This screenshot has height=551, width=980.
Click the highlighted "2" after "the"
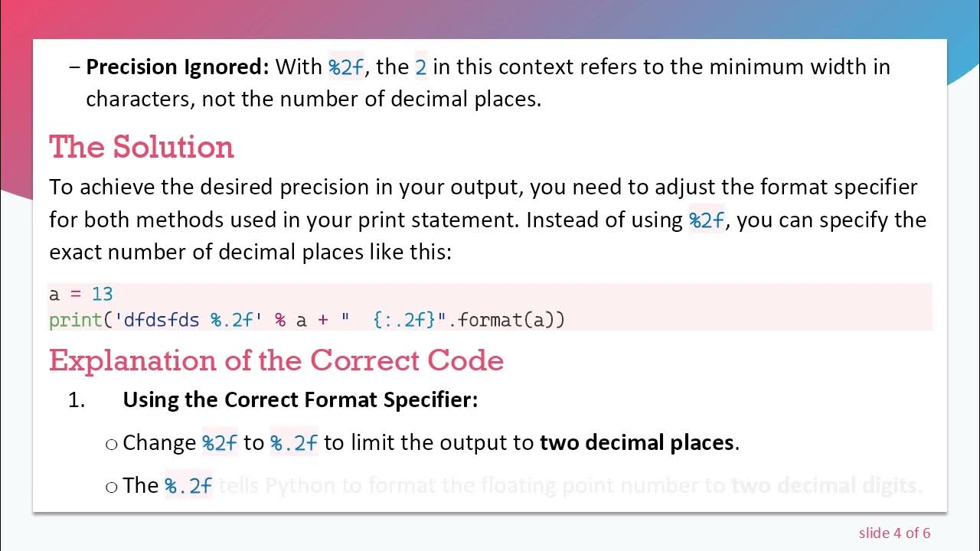(x=420, y=67)
